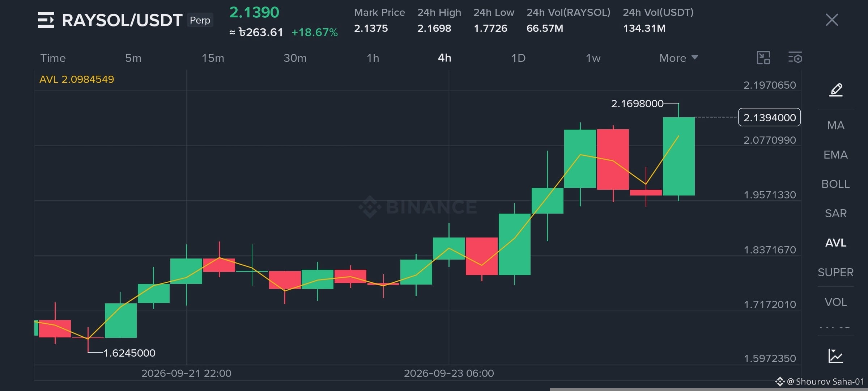Open chart settings list icon

795,58
